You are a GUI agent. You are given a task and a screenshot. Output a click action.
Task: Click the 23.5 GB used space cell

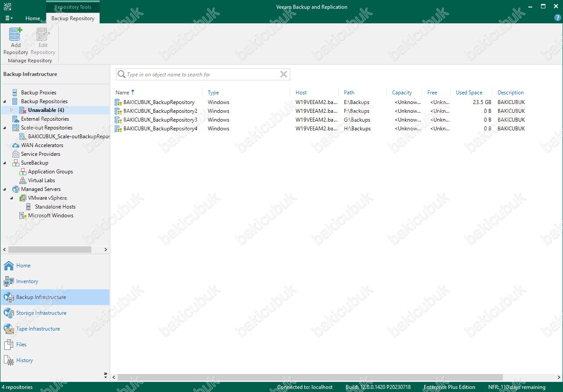[482, 102]
